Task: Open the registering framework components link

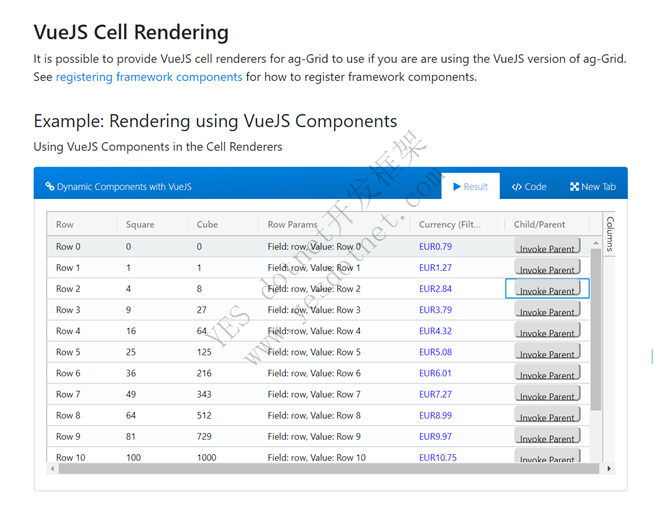Action: click(149, 77)
